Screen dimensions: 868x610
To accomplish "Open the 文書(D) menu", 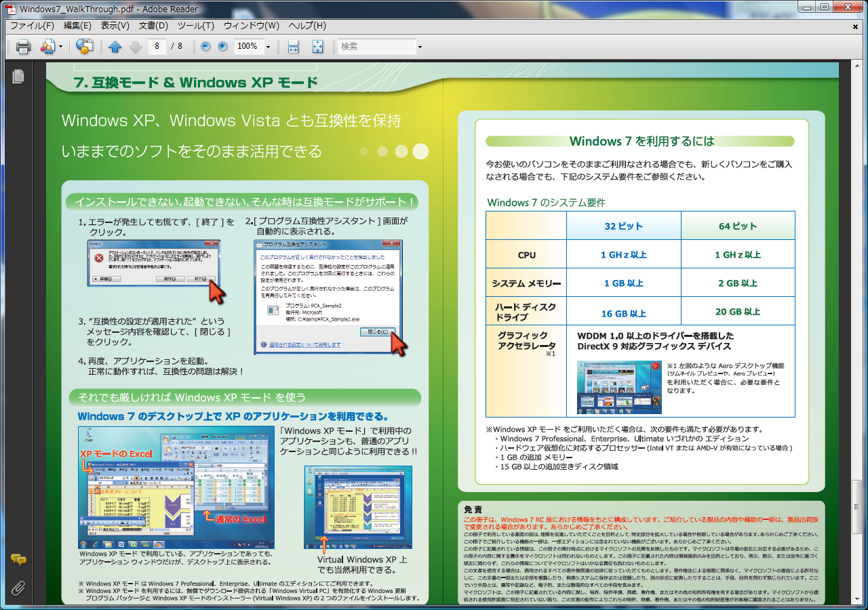I will [x=153, y=26].
